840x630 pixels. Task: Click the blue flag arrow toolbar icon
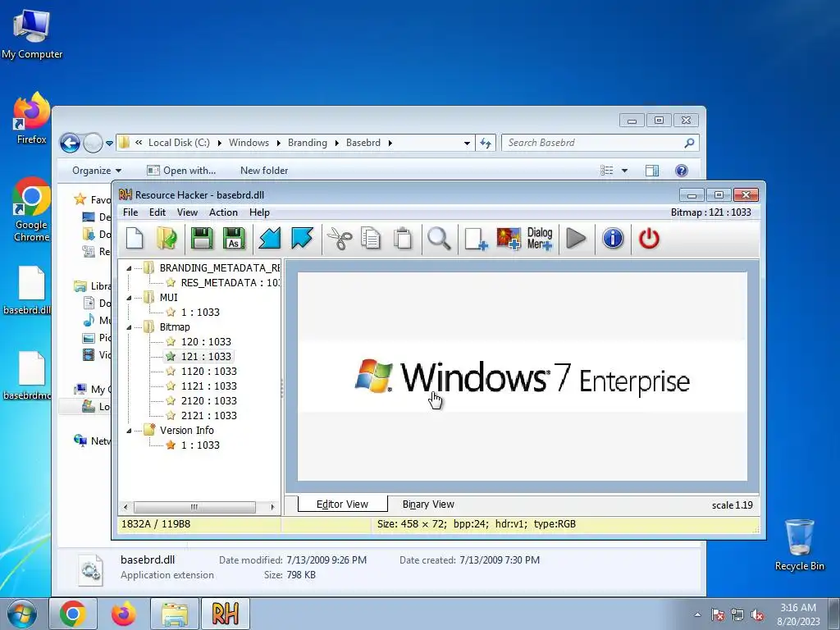302,238
